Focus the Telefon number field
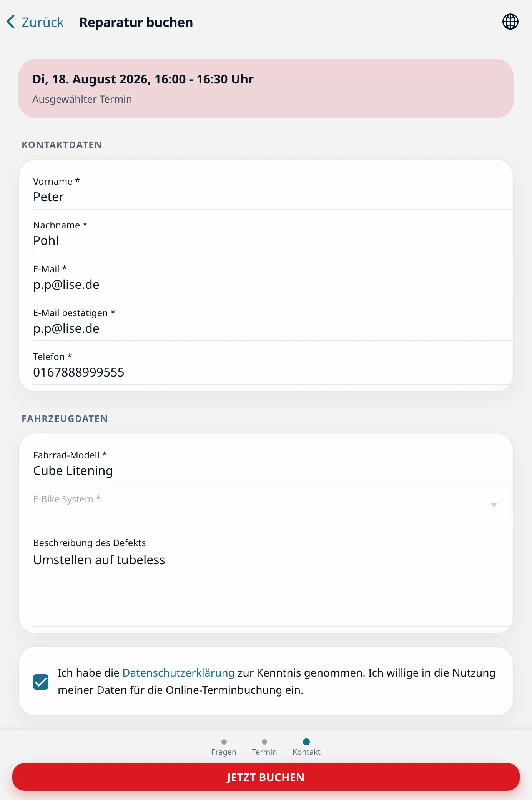Image resolution: width=532 pixels, height=800 pixels. 273,364
